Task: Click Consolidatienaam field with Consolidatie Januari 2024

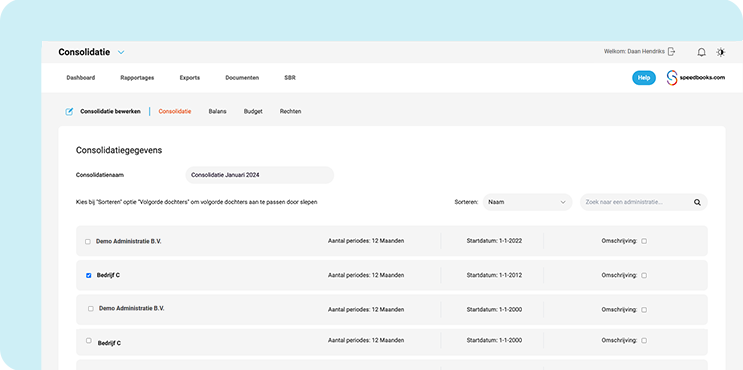Action: click(260, 175)
